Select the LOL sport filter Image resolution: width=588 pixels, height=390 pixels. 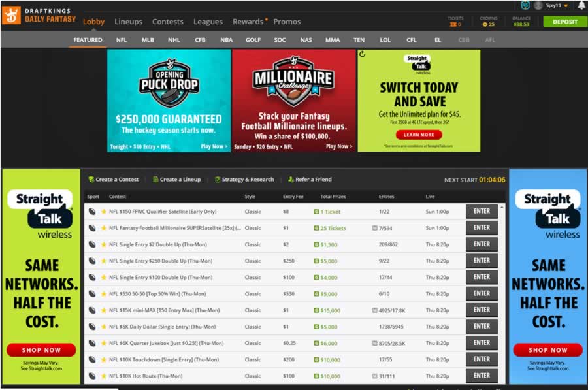[385, 40]
